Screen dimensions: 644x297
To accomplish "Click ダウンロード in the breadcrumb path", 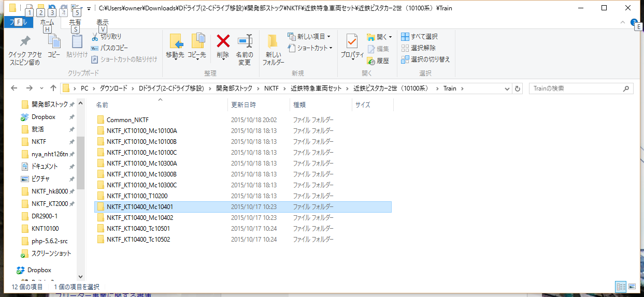I will (113, 88).
